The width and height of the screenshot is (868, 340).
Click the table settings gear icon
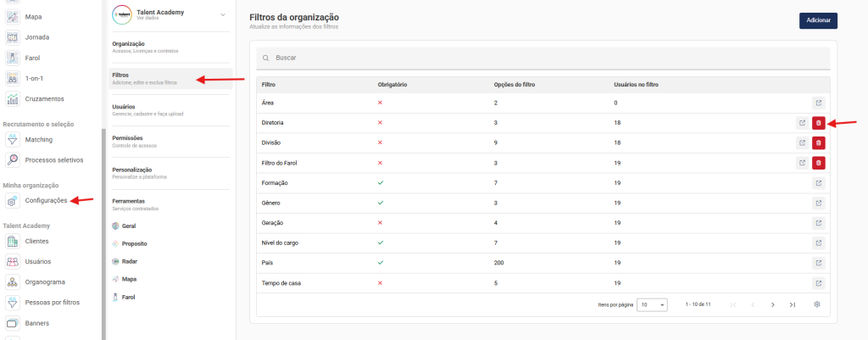point(817,304)
